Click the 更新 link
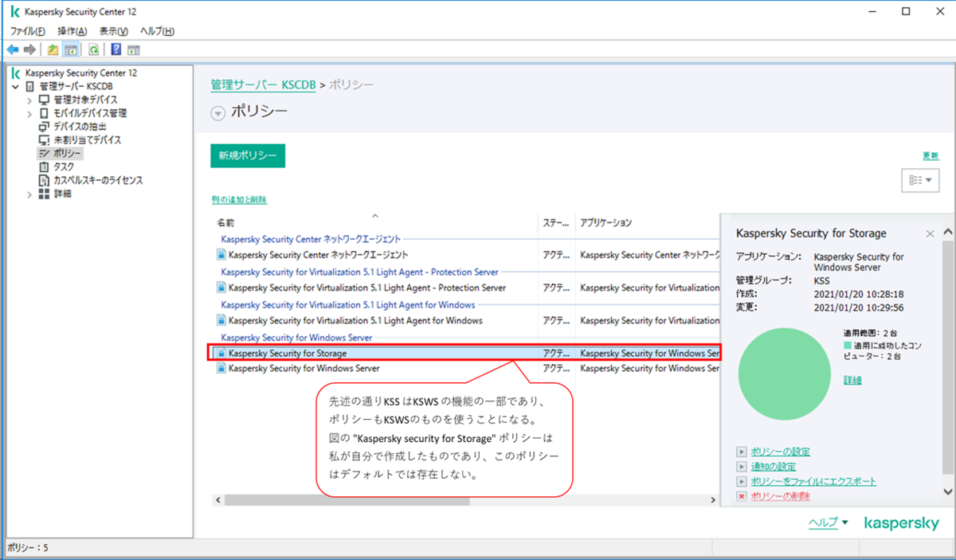Image resolution: width=956 pixels, height=560 pixels. pos(930,156)
